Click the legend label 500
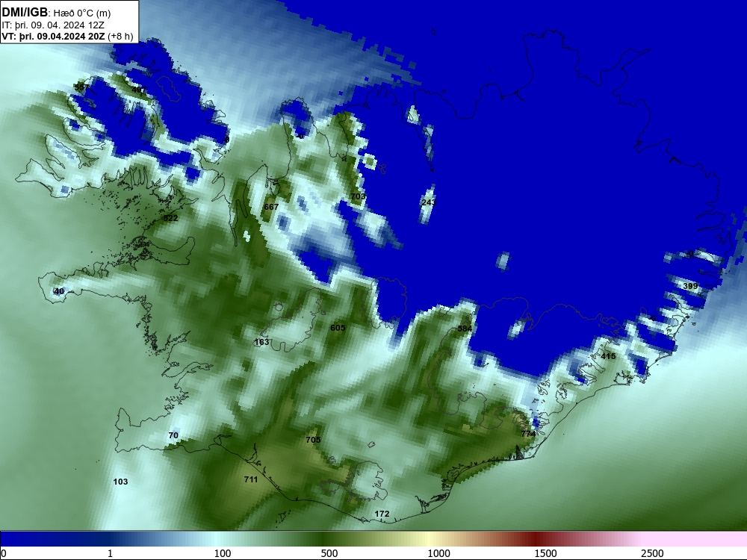Image resolution: width=747 pixels, height=560 pixels. click(329, 553)
